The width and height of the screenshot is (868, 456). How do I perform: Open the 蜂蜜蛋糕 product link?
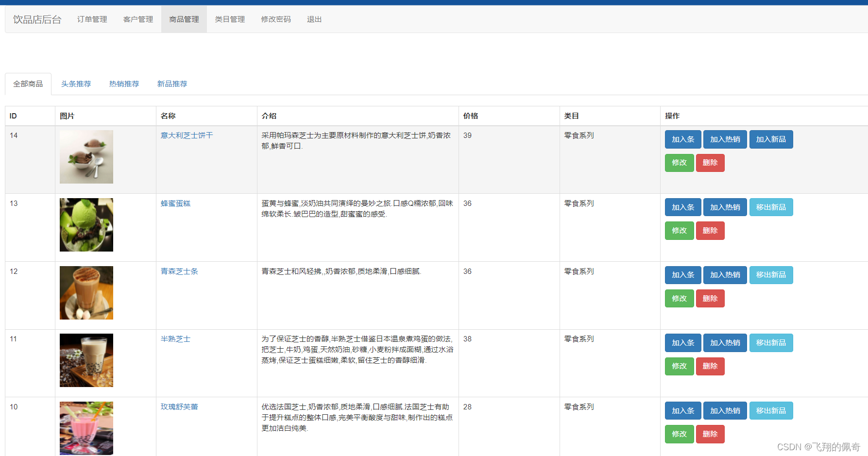coord(175,203)
